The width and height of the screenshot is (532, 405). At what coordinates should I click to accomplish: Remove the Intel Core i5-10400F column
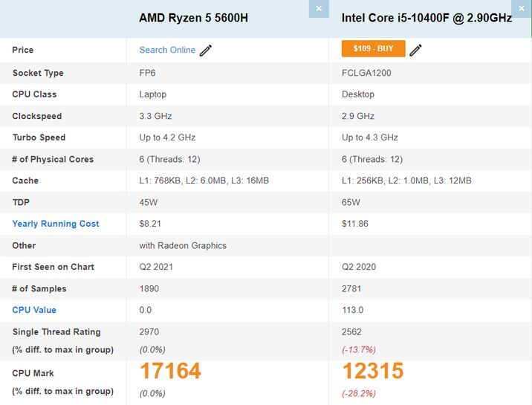522,8
